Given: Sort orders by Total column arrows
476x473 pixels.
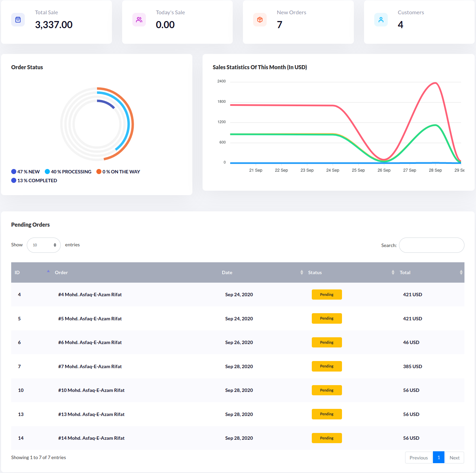Looking at the screenshot, I should coord(461,272).
